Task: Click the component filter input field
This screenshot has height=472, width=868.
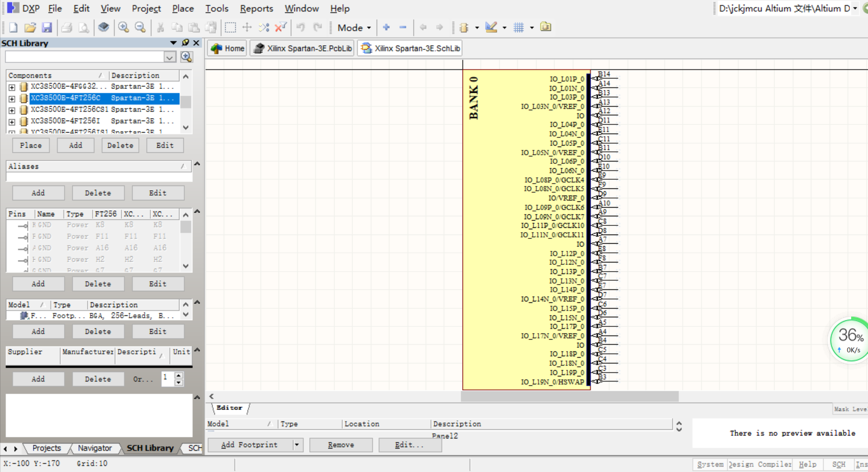Action: coord(86,57)
